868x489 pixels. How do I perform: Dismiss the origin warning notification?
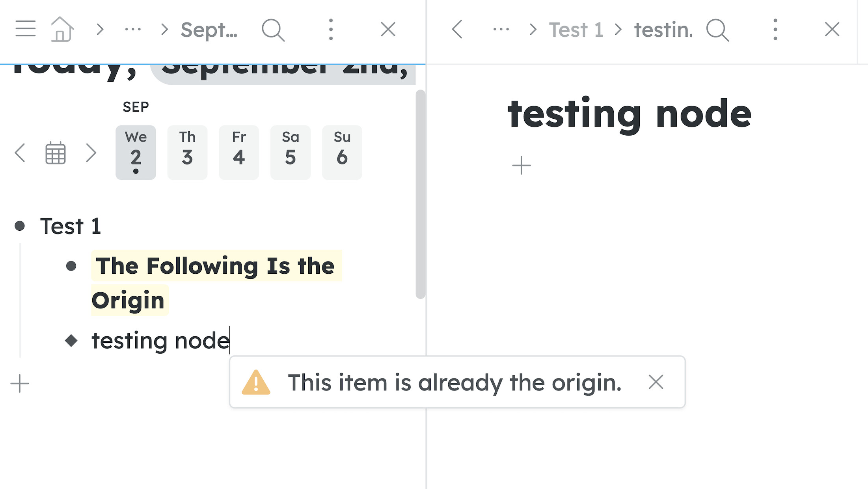[x=656, y=382]
